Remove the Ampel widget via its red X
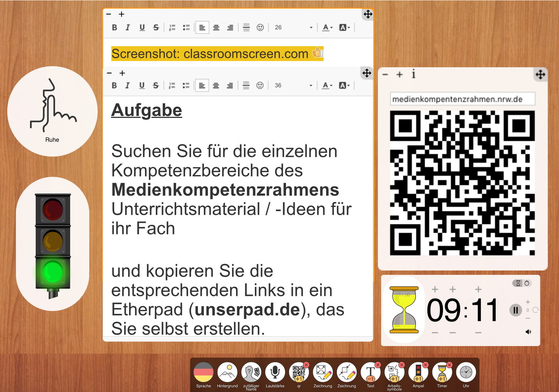Viewport: 559px width, 392px height. point(426,365)
